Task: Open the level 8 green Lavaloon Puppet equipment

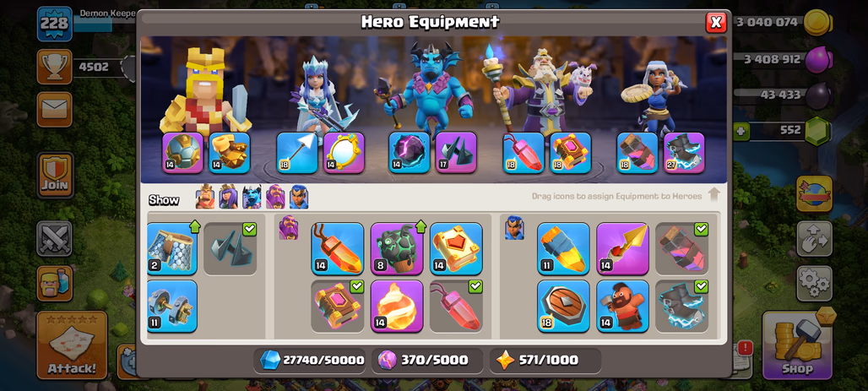Action: coord(397,248)
